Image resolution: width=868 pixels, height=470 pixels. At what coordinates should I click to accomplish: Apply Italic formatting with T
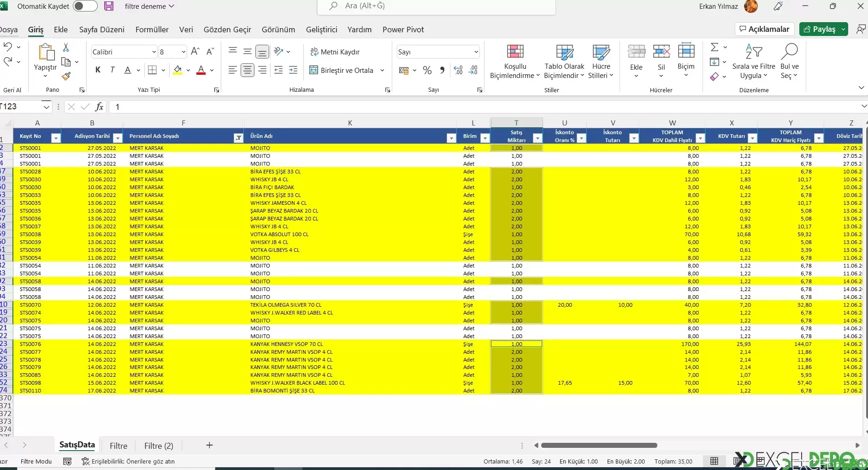click(x=112, y=70)
